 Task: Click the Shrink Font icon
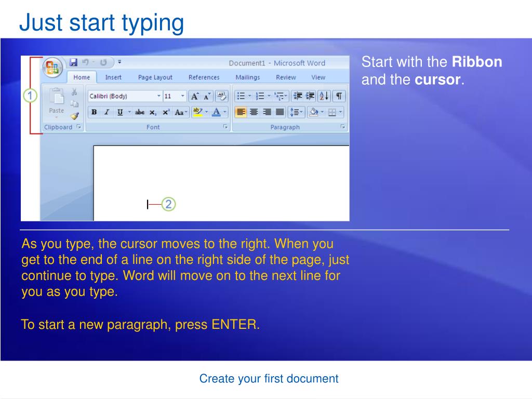(x=207, y=96)
